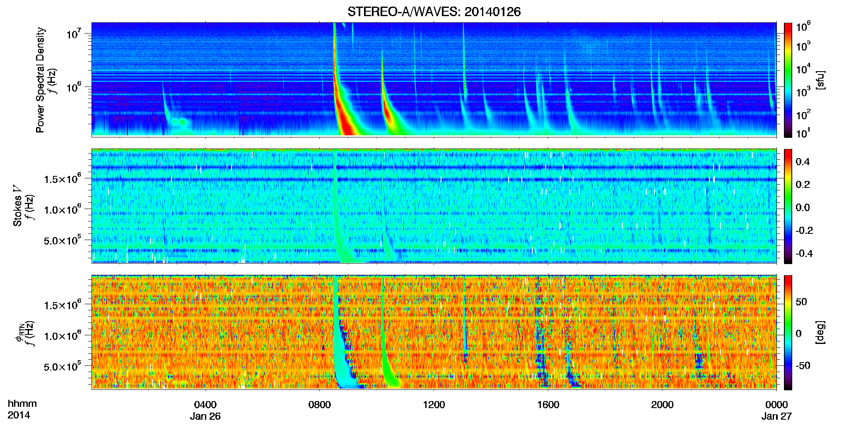This screenshot has height=447, width=868.
Task: Click the Stokes V color bar
Action: 788,206
